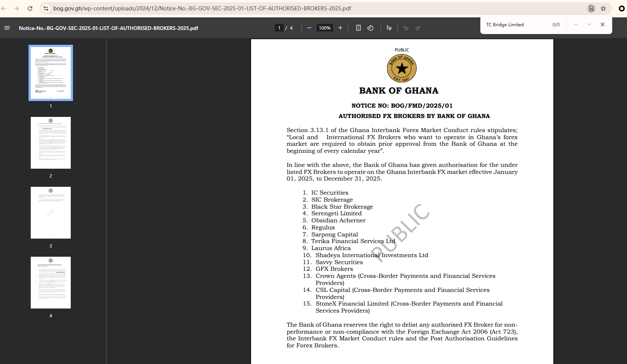The height and width of the screenshot is (364, 627).
Task: Redo the annotation
Action: point(418,28)
